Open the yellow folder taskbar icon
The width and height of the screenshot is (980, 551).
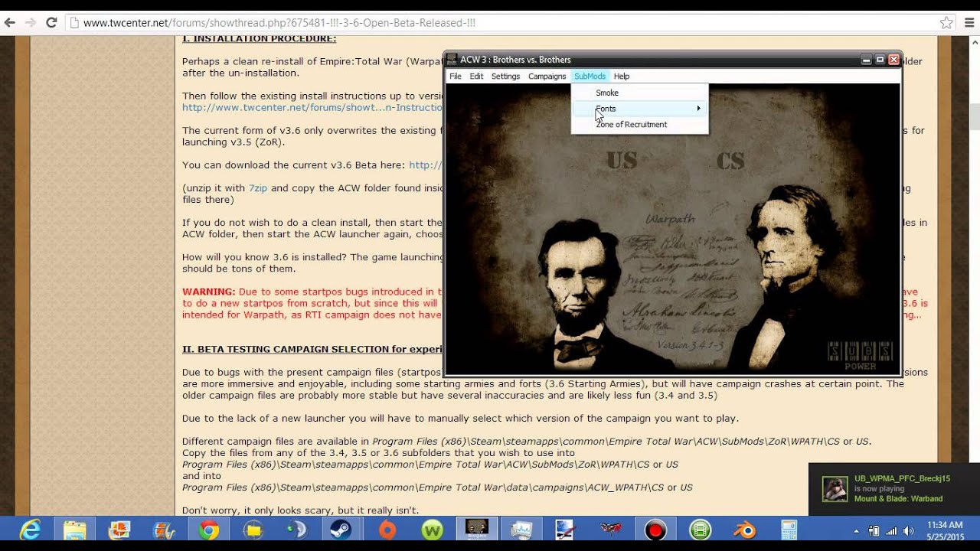click(253, 530)
